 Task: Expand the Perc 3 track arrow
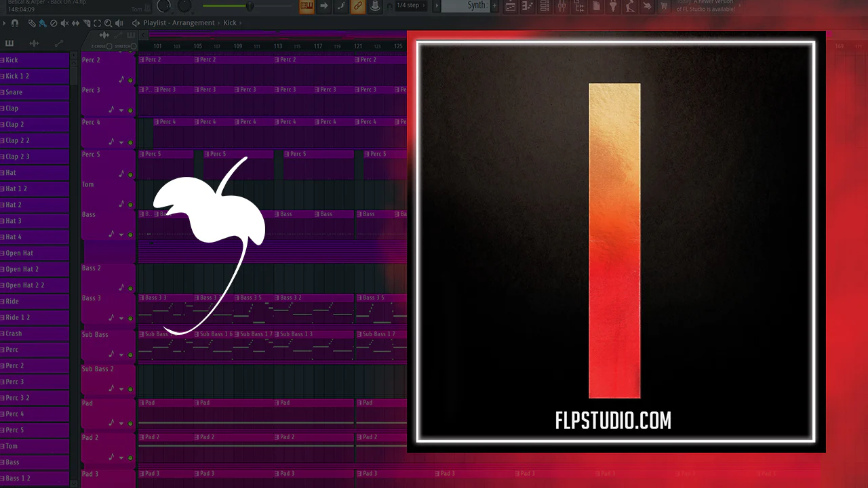[x=122, y=110]
